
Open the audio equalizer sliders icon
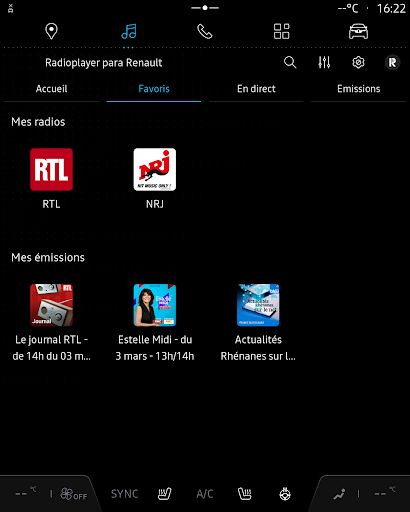pyautogui.click(x=324, y=62)
